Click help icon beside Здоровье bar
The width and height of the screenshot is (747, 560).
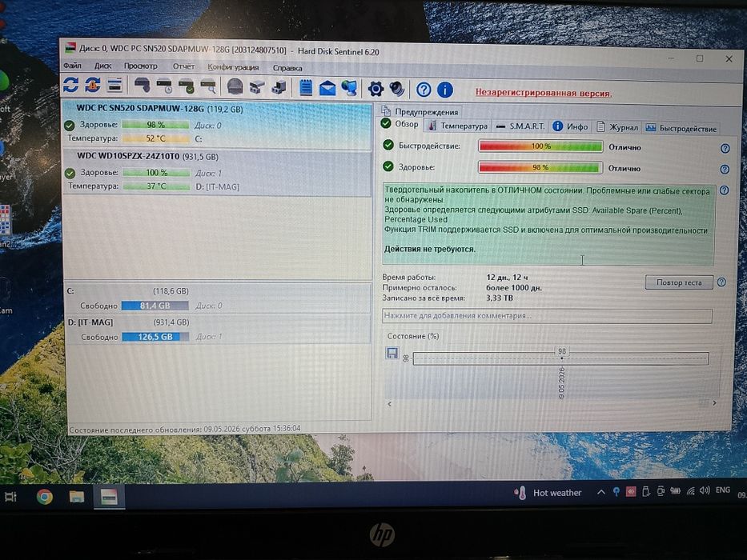(x=725, y=169)
